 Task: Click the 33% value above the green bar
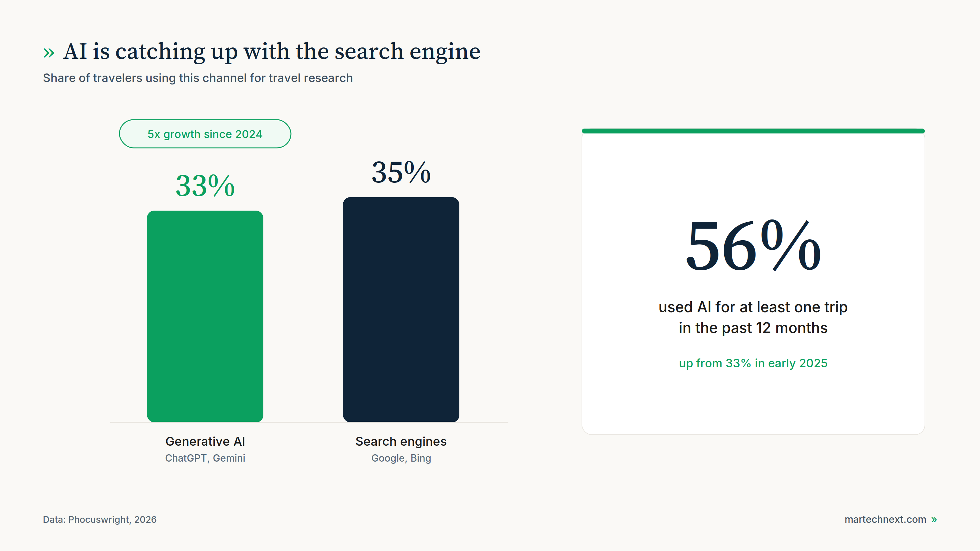pyautogui.click(x=205, y=186)
